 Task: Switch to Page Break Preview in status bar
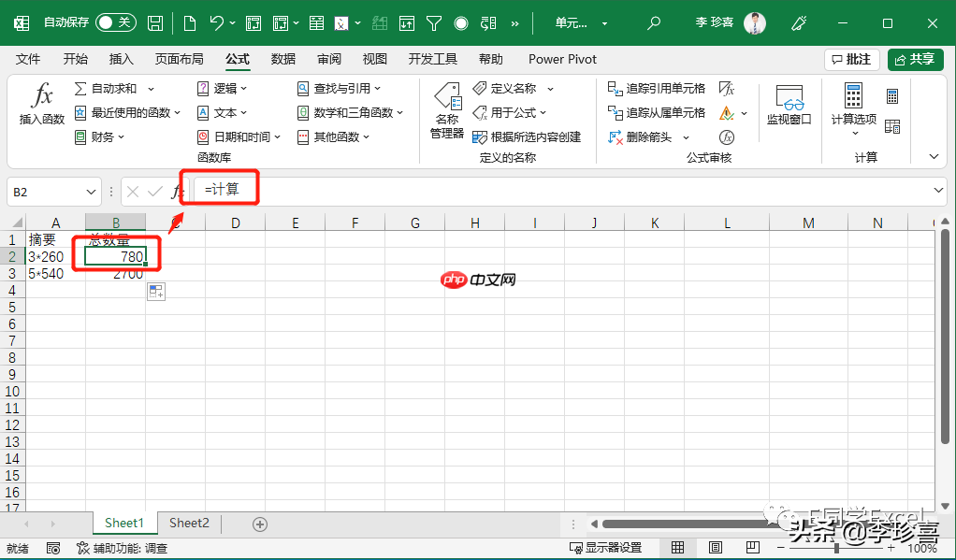[x=753, y=547]
